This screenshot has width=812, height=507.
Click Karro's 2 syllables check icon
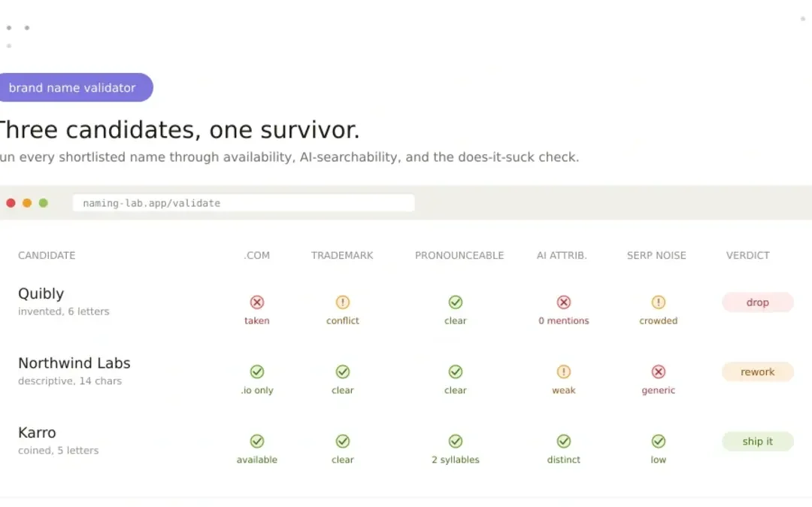(455, 441)
